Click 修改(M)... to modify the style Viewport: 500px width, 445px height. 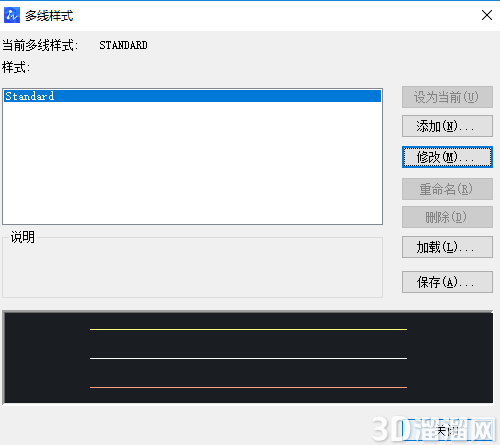(447, 157)
